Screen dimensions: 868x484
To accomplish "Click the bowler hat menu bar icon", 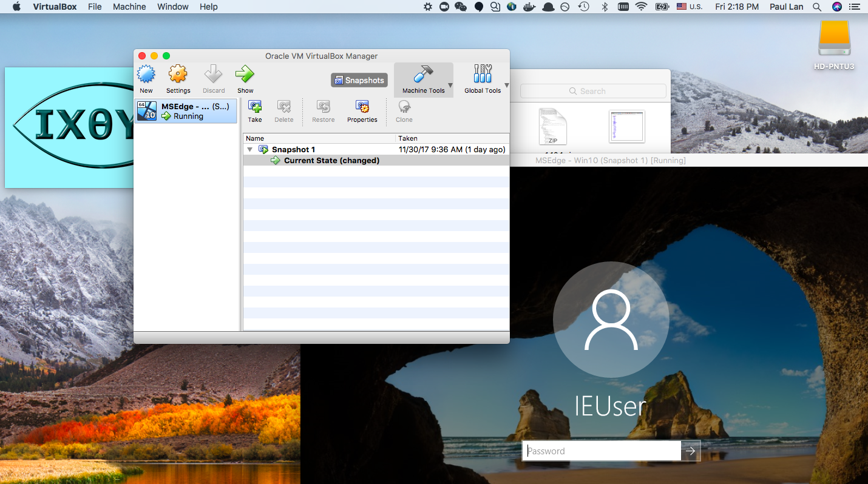I will pos(548,7).
